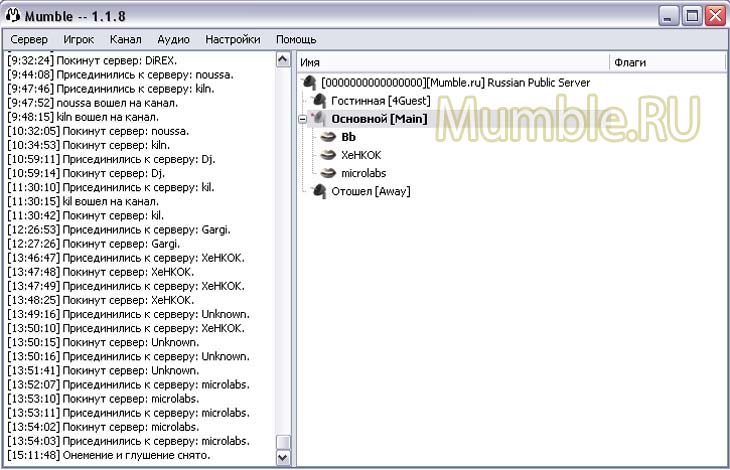Click the lips icon beside microlabs
The width and height of the screenshot is (730, 470).
(328, 173)
